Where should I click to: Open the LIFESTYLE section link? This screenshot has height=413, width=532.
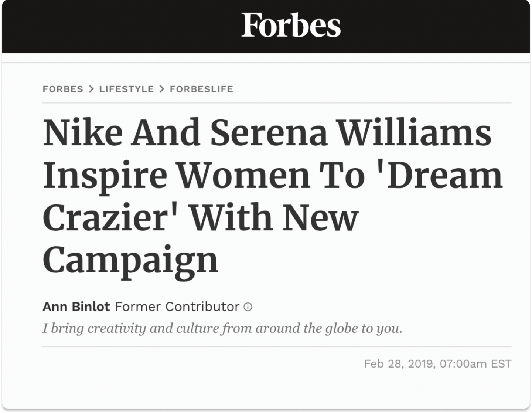(x=126, y=89)
